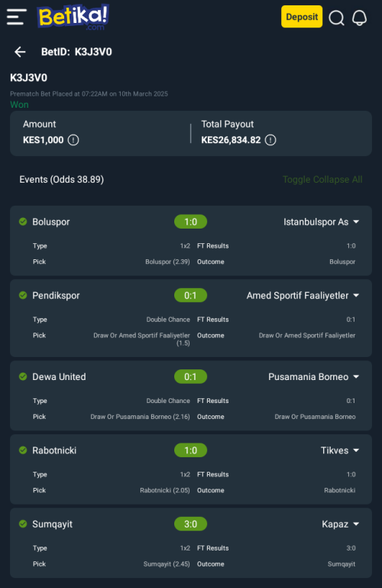
Task: Collapse the Dewa United vs Pusamania Borneo event
Action: tap(356, 376)
